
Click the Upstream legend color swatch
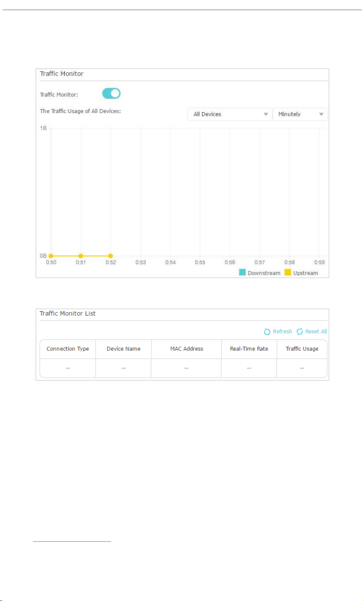(x=288, y=273)
